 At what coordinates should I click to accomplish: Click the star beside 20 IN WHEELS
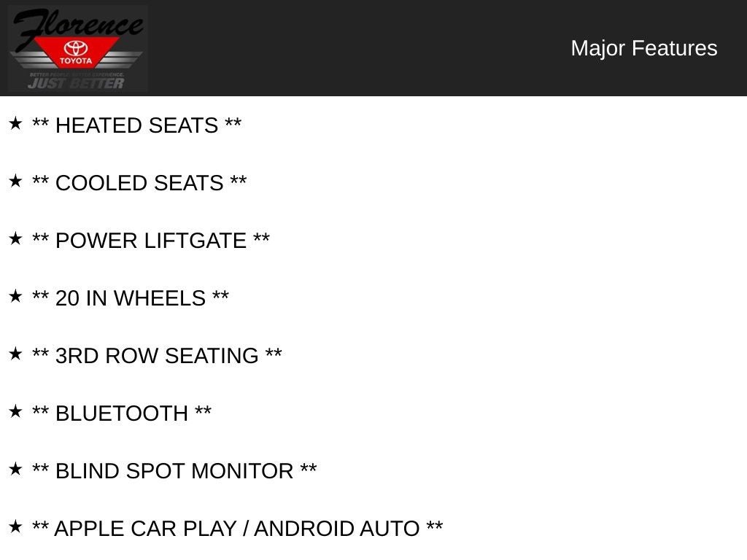(15, 296)
